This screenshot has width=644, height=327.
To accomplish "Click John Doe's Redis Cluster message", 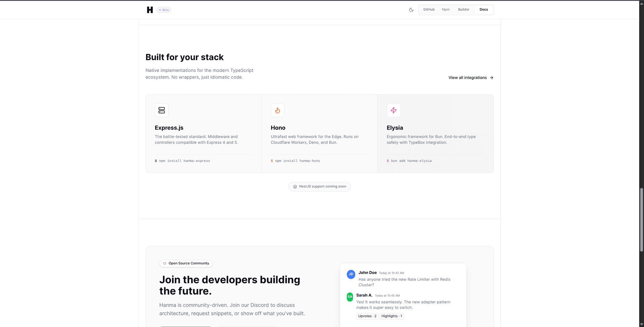I will tap(405, 282).
